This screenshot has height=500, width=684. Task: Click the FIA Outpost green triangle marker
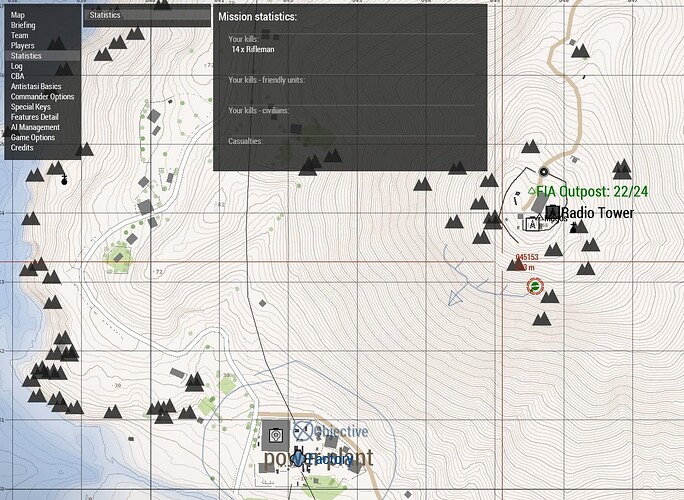pos(531,191)
